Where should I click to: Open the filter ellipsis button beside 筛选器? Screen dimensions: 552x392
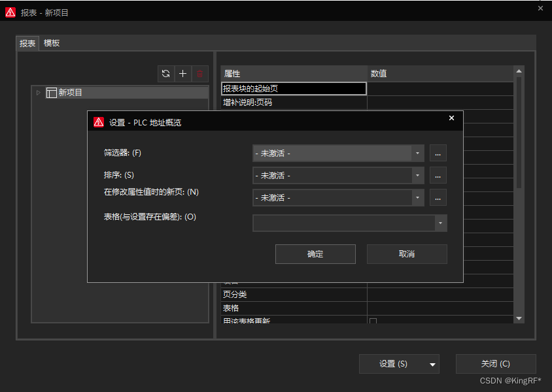(x=438, y=154)
